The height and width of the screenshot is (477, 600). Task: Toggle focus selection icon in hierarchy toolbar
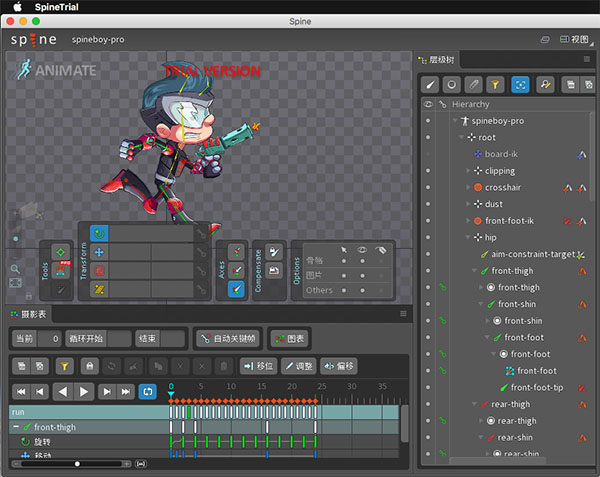[x=520, y=85]
